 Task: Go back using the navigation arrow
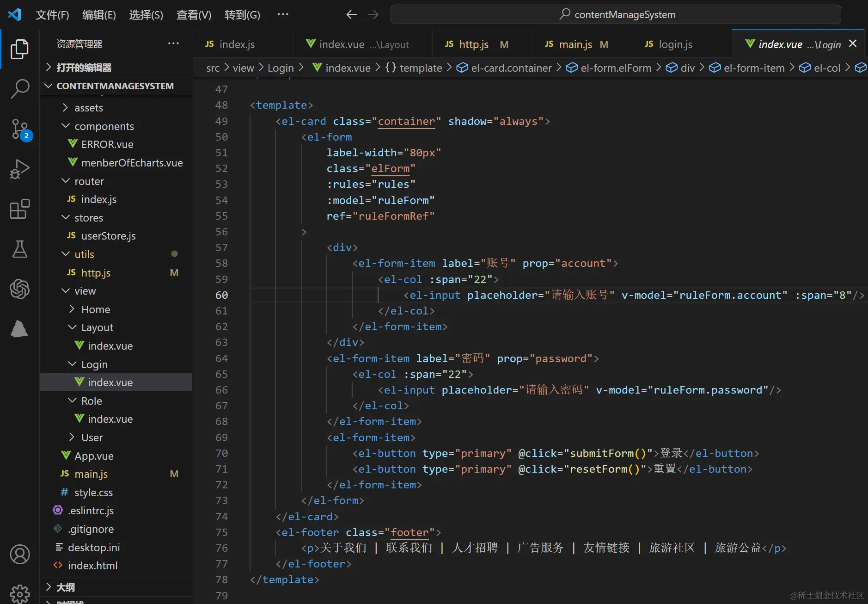351,15
